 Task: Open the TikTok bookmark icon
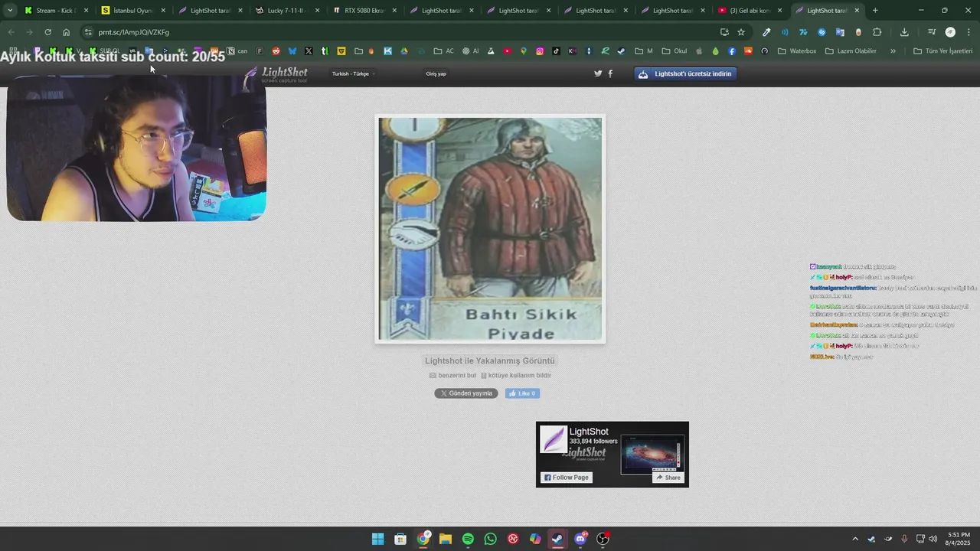[x=556, y=51]
